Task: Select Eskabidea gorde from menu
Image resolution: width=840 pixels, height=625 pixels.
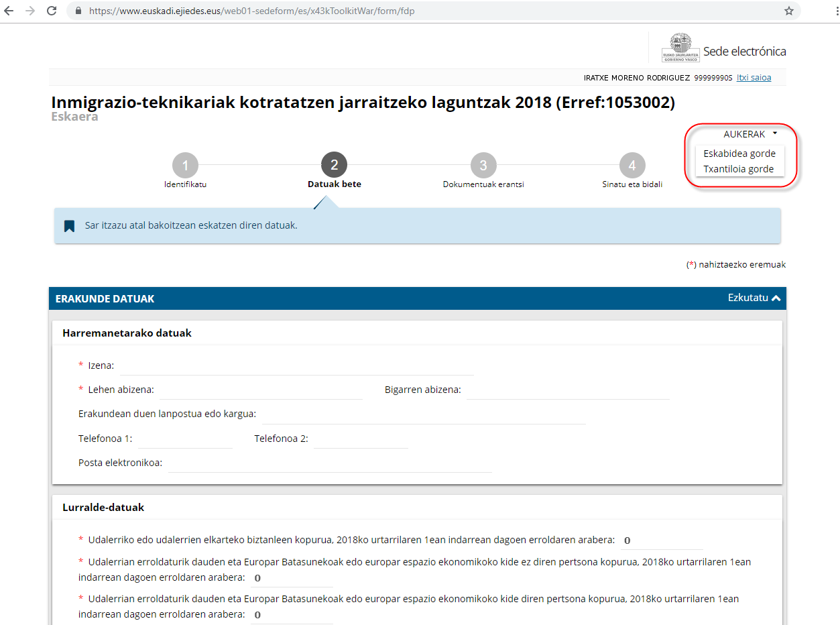Action: tap(739, 154)
